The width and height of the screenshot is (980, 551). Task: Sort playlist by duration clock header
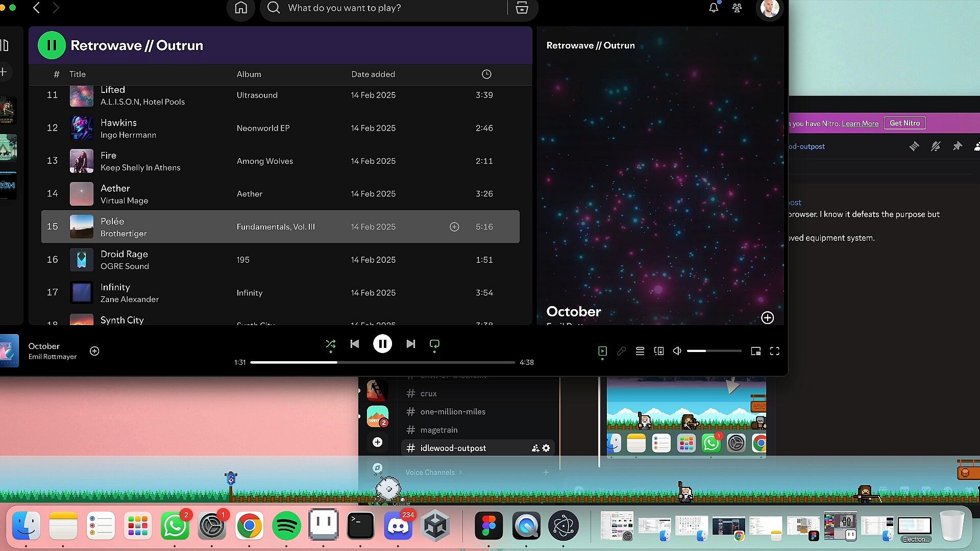coord(486,74)
